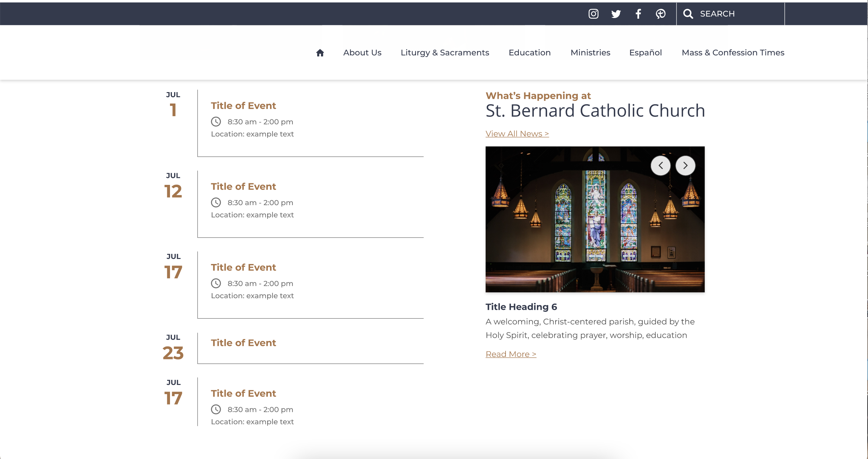Image resolution: width=868 pixels, height=459 pixels.
Task: Show previous news slide arrow
Action: click(x=660, y=166)
